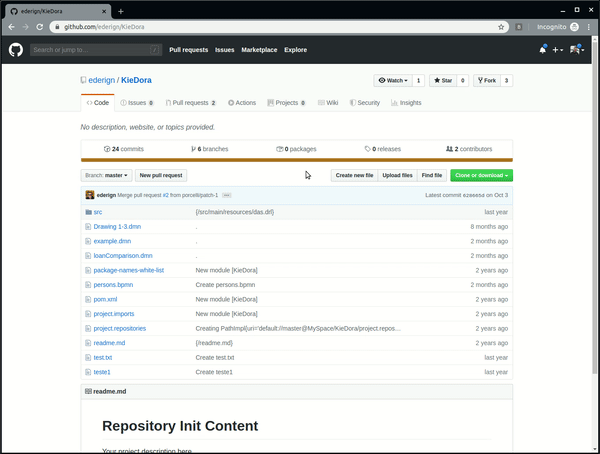Switch to the repository Issues tab
Screen dimensions: 600x454
tap(137, 103)
